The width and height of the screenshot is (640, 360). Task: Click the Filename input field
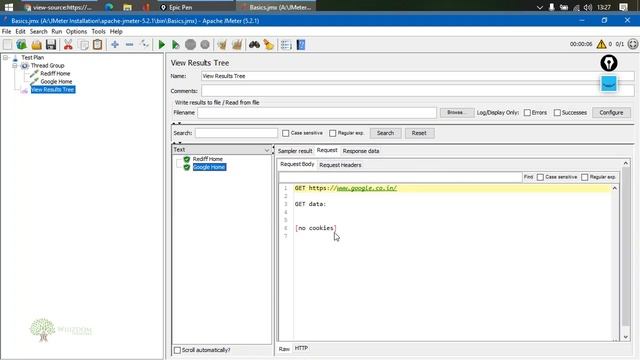point(317,113)
